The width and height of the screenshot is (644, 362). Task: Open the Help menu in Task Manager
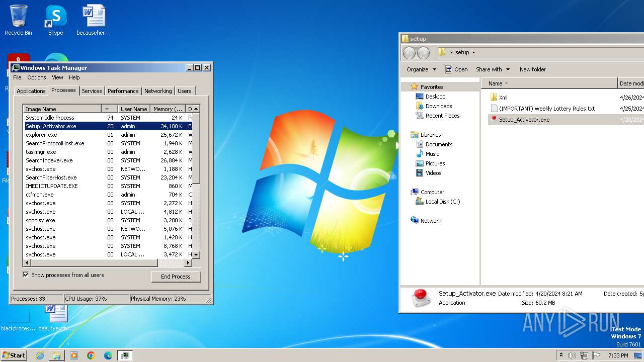(74, 77)
